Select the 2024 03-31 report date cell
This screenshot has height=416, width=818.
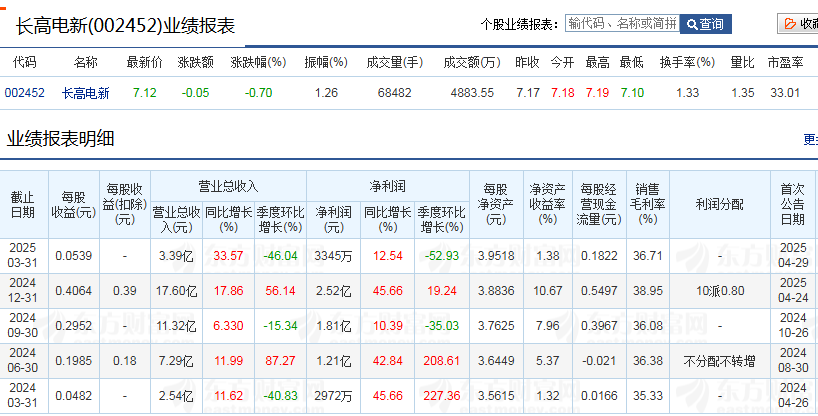click(x=22, y=396)
